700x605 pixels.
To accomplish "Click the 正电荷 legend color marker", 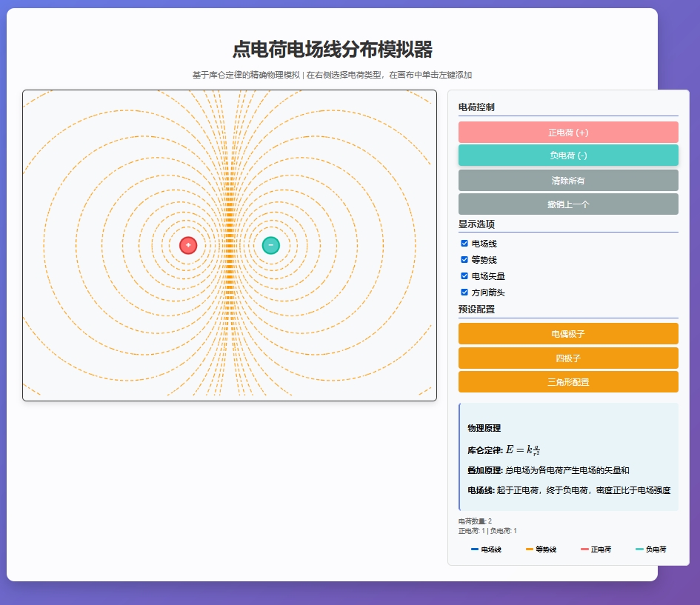I will pos(584,549).
